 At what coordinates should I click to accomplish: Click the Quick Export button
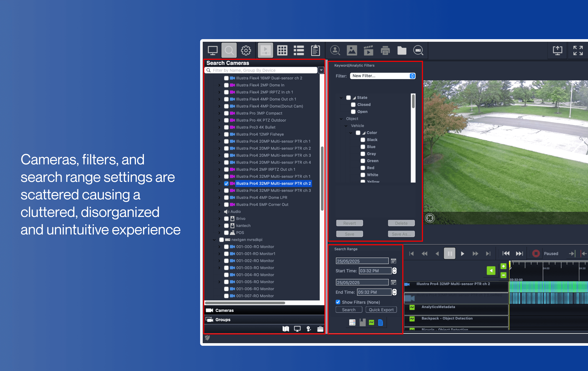tap(381, 310)
